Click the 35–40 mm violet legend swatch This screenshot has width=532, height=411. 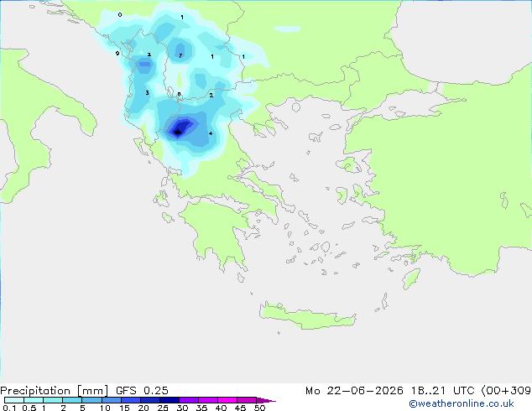(x=208, y=400)
